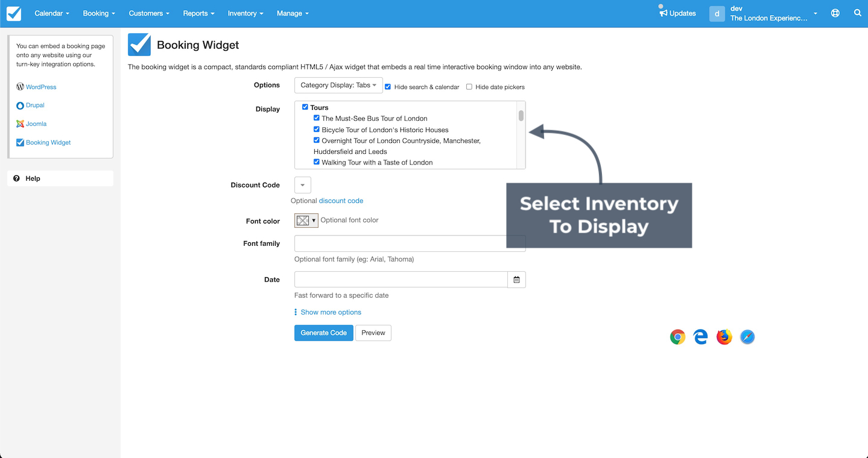Open the WordPress integration link
868x458 pixels.
click(41, 87)
